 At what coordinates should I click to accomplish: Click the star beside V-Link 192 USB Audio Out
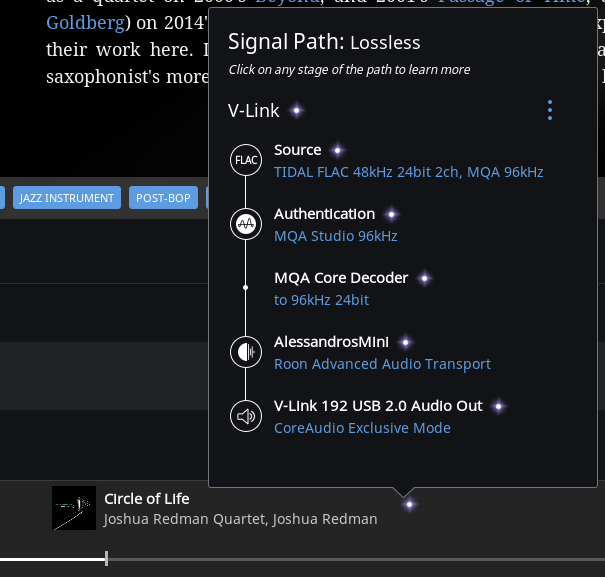pos(499,406)
